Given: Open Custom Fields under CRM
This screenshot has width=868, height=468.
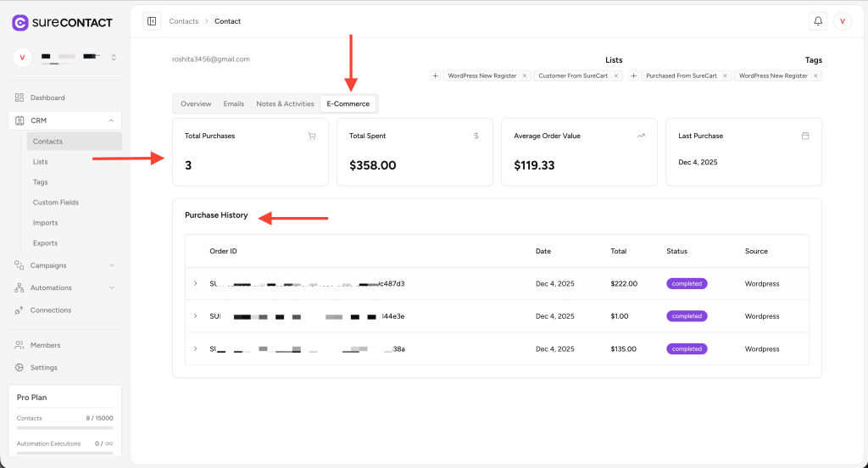Looking at the screenshot, I should 56,203.
